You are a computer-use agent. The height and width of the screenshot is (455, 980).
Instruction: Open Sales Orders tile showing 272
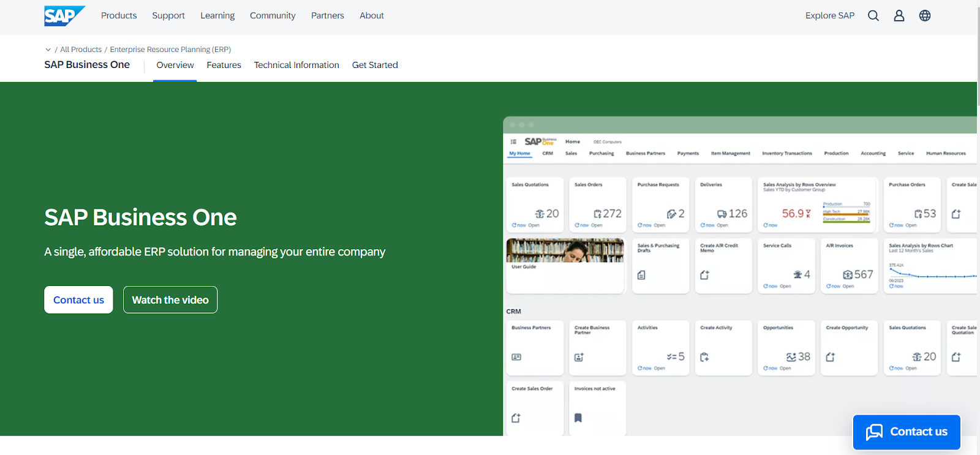598,205
